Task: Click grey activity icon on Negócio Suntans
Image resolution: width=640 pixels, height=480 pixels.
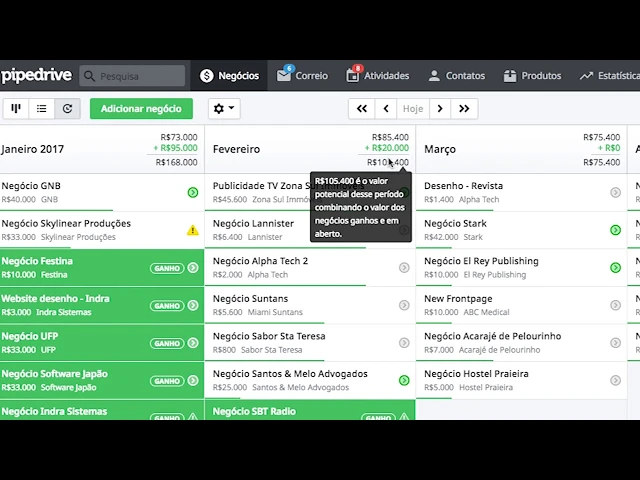Action: point(404,305)
